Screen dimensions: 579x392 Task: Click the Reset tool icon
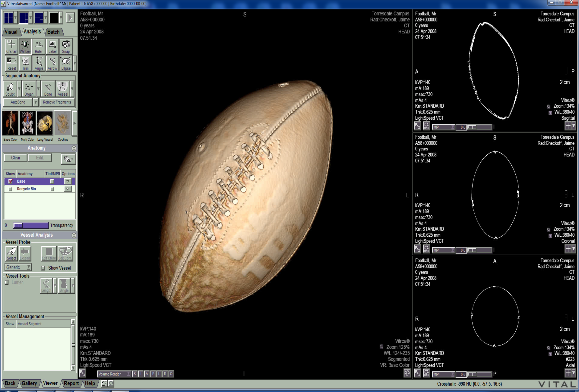click(x=12, y=63)
